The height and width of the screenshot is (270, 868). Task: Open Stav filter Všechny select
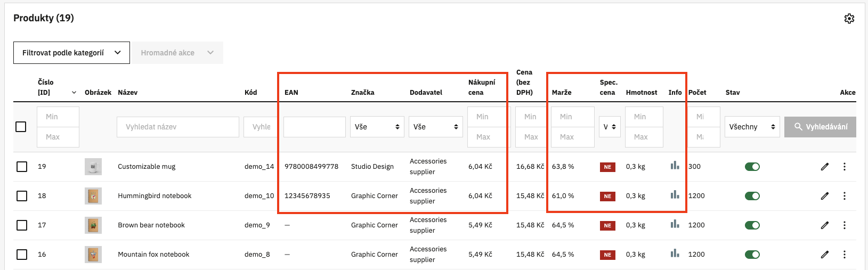[752, 127]
